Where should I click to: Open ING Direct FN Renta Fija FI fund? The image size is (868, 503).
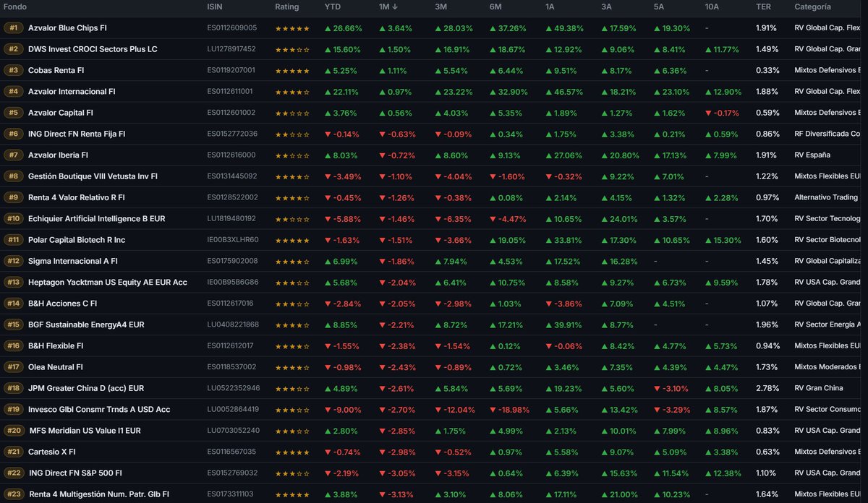pyautogui.click(x=77, y=134)
